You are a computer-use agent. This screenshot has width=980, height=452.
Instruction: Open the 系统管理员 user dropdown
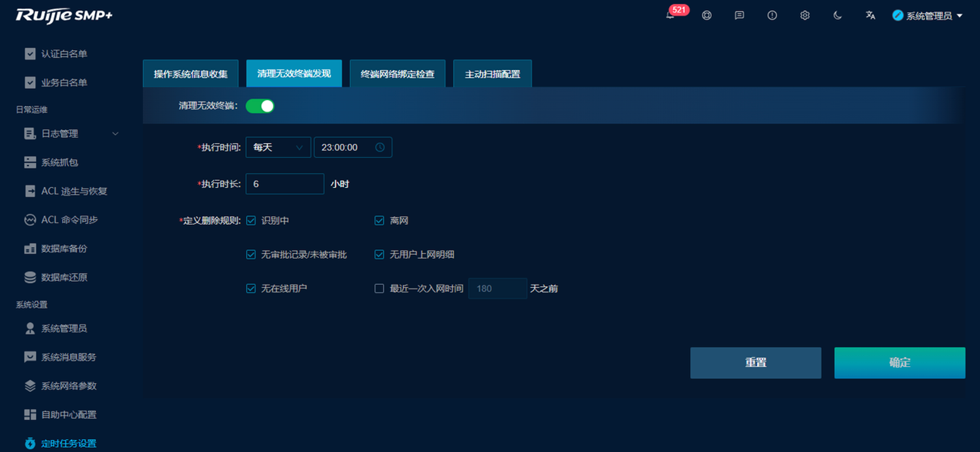tap(929, 16)
